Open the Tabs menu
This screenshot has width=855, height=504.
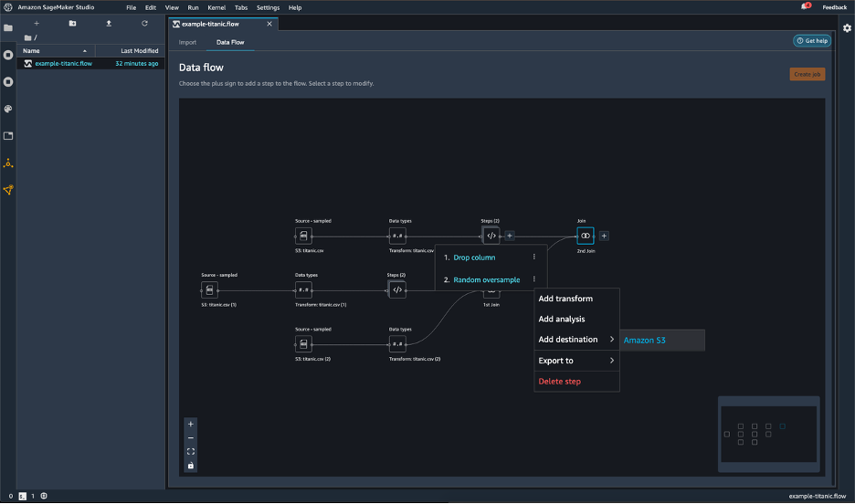241,7
